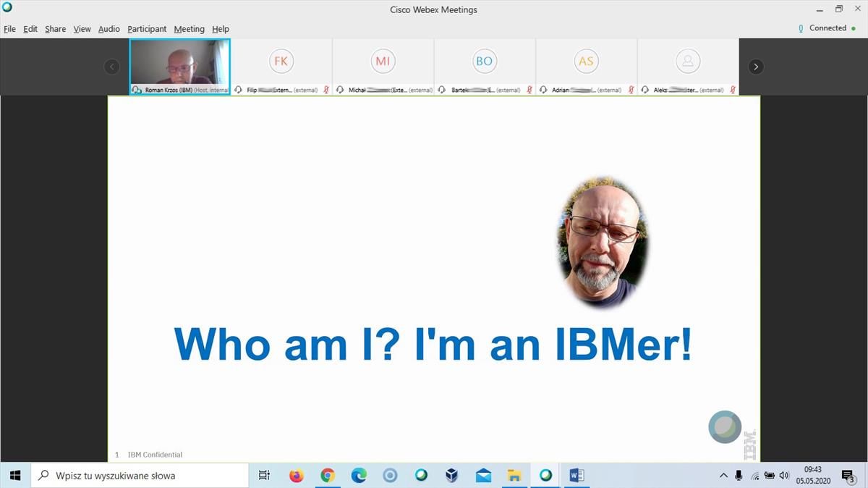Viewport: 868px width, 488px height.
Task: Launch Microsoft Edge from the taskbar
Action: (x=359, y=475)
